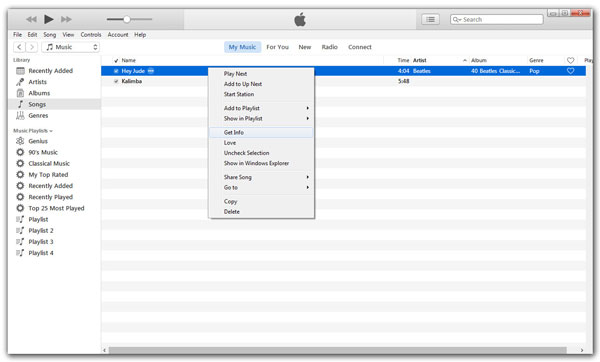Uncheck the Kalimba song checkbox

point(116,81)
